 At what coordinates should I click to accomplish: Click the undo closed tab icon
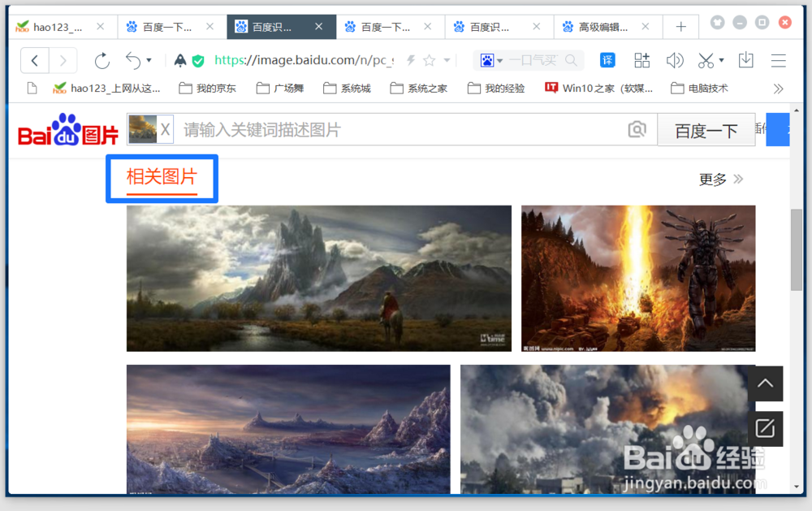pos(134,61)
